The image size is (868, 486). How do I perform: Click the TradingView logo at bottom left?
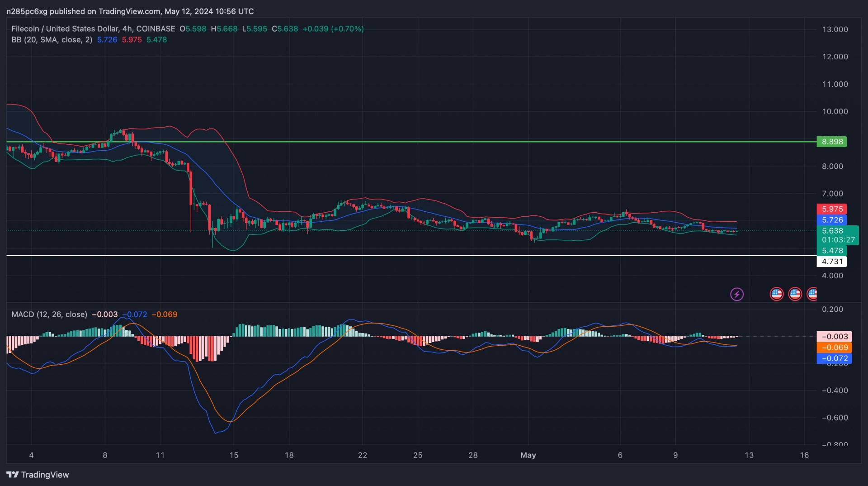[38, 475]
